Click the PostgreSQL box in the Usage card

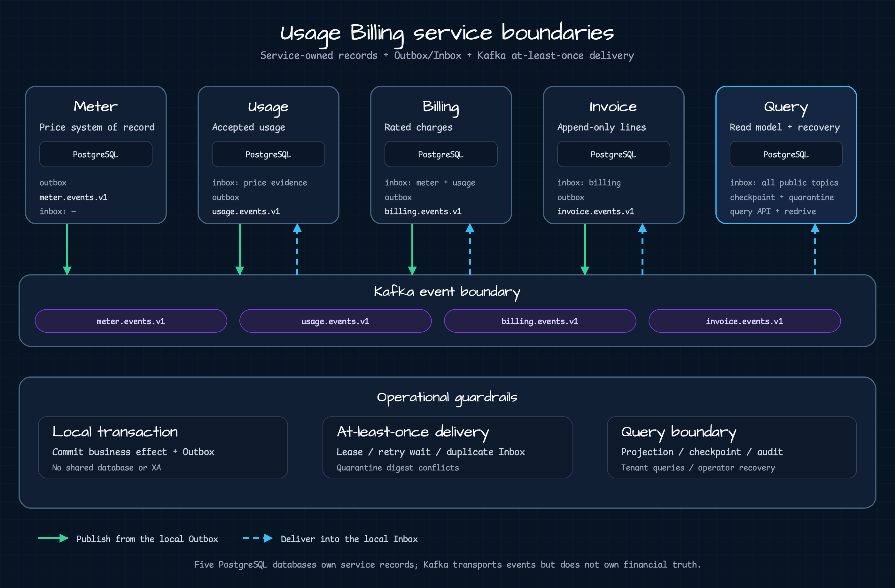tap(268, 154)
